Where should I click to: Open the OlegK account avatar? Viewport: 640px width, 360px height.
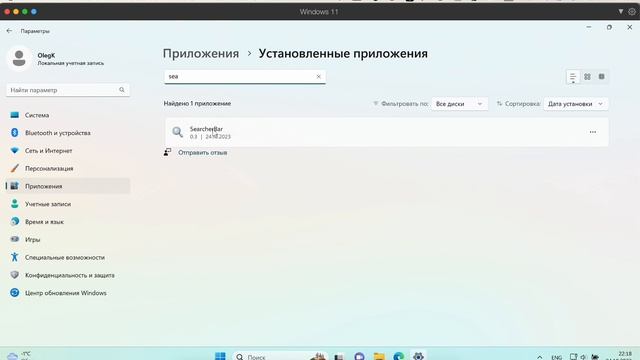(19, 58)
